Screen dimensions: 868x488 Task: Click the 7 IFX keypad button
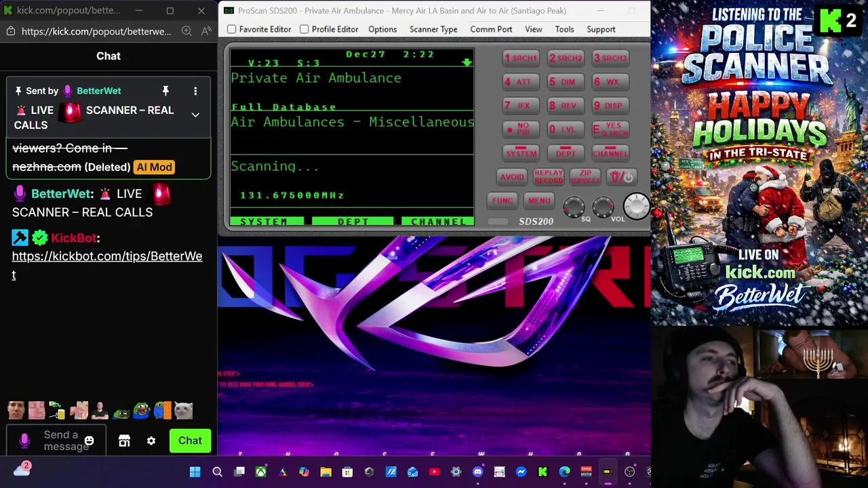pyautogui.click(x=521, y=106)
